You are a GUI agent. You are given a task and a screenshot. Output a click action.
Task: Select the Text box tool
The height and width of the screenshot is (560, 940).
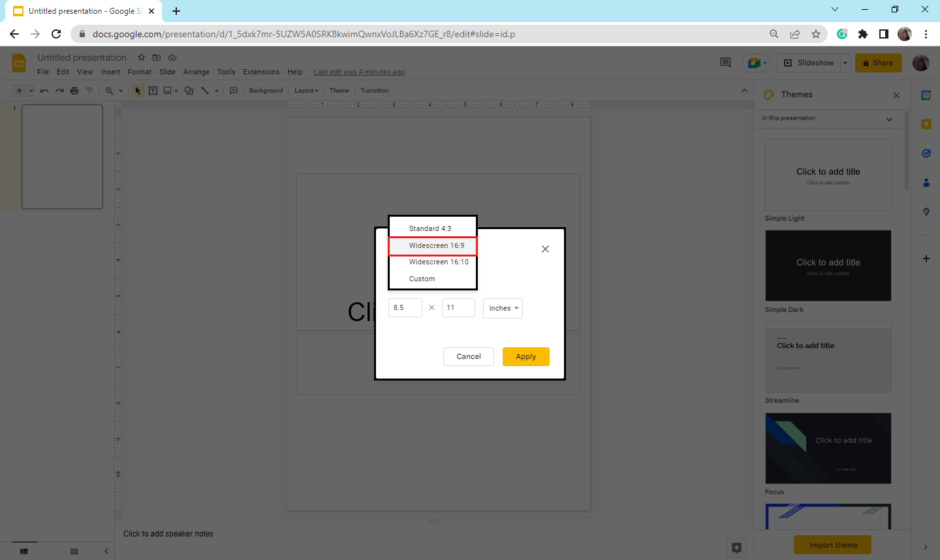point(153,90)
